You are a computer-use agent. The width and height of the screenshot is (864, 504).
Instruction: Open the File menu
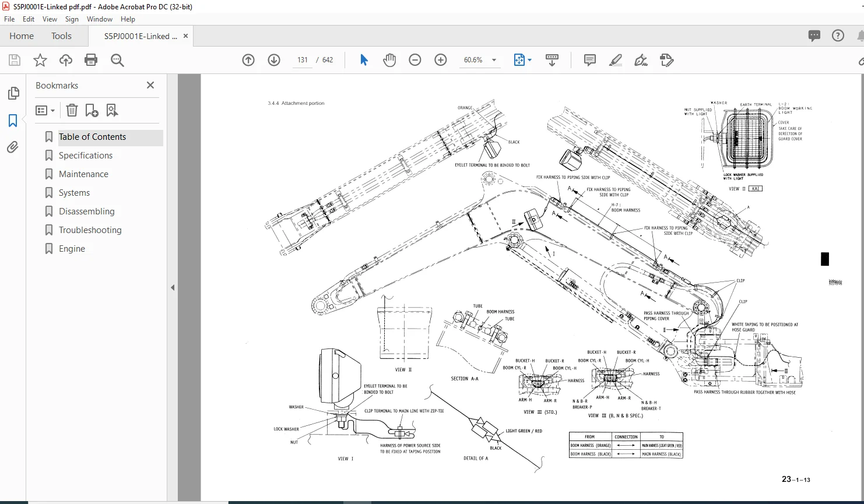[9, 19]
